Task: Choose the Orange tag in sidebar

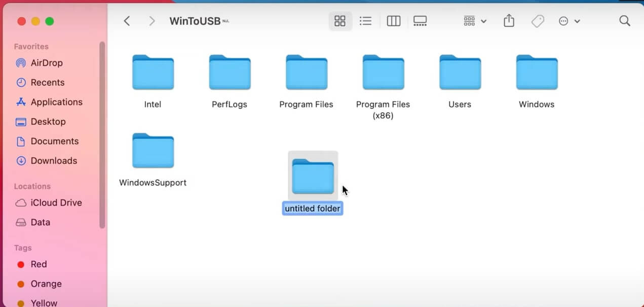Action: pos(40,284)
